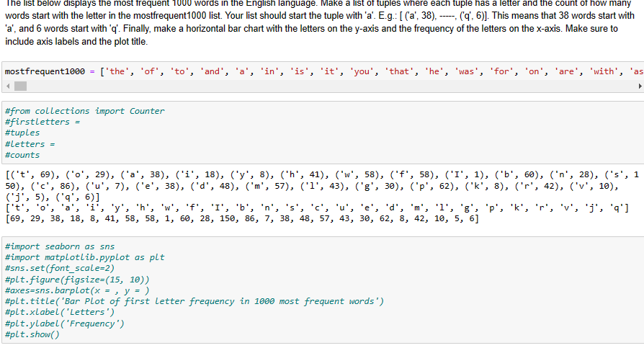Click the 'include axis labels and the plot title' sentence
This screenshot has width=644, height=348.
click(x=76, y=42)
